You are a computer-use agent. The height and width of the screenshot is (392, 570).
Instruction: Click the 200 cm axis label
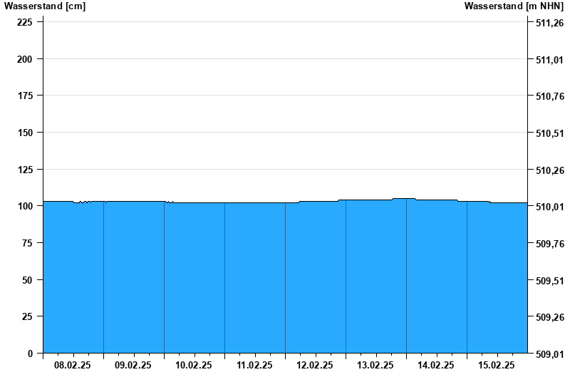(25, 59)
